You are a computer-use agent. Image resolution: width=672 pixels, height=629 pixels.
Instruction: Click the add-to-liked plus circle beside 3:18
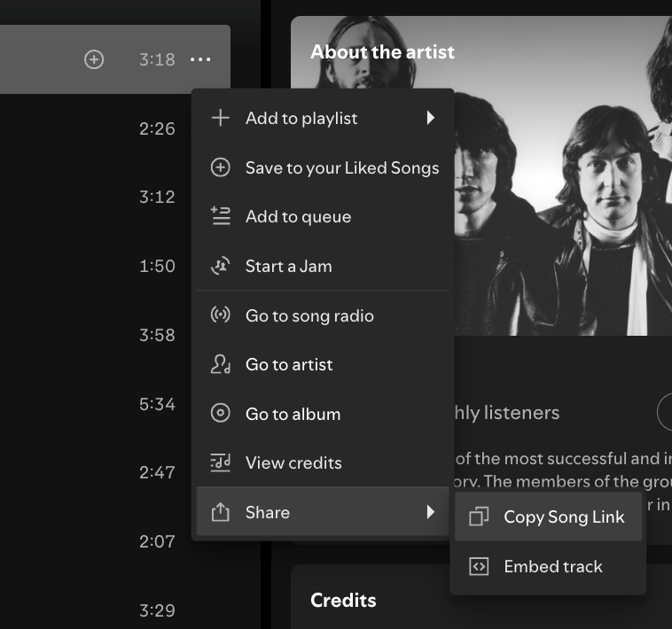(94, 59)
